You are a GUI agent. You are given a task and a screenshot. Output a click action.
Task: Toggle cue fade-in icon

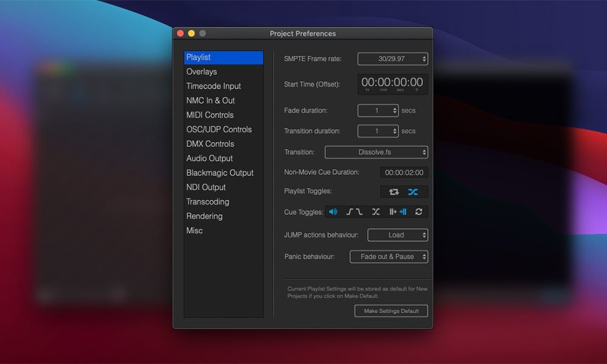tap(350, 212)
